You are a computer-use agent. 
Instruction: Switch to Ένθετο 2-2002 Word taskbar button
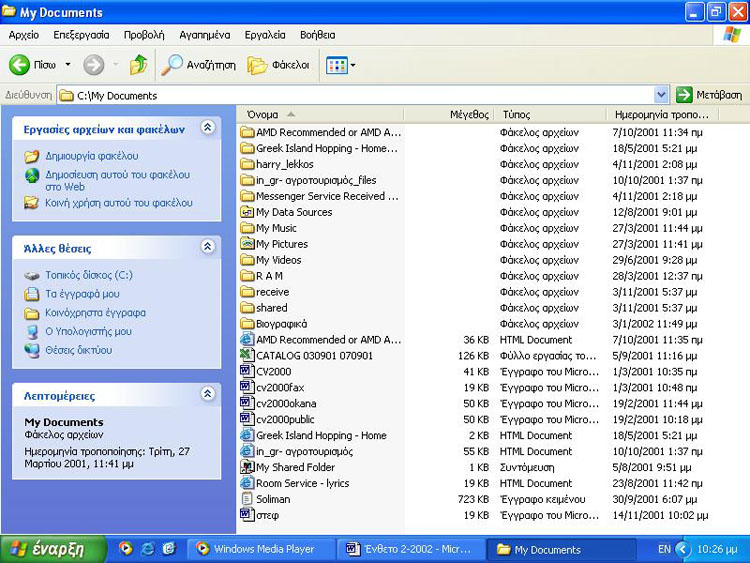pos(410,549)
